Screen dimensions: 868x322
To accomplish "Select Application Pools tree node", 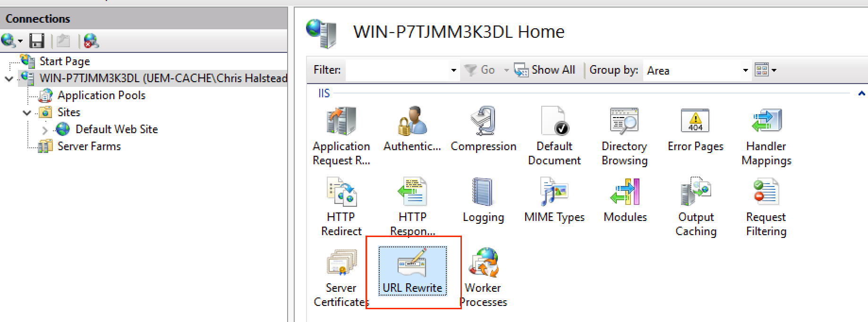I will pyautogui.click(x=101, y=95).
